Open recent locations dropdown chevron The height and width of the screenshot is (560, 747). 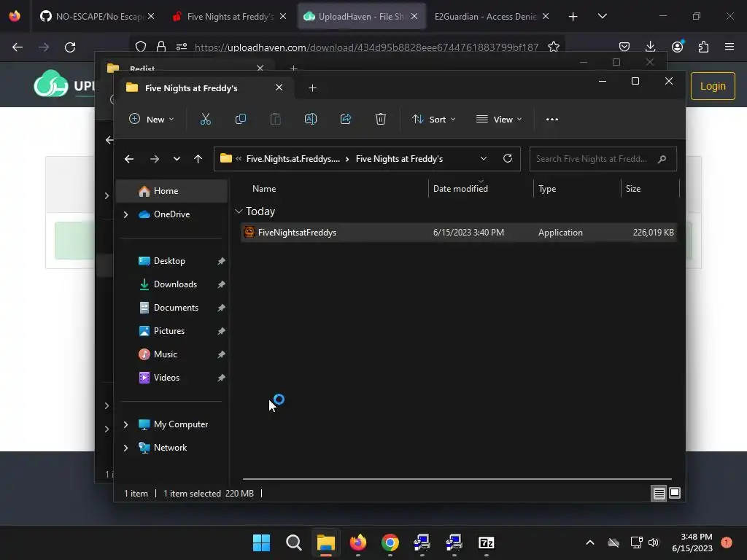[177, 159]
